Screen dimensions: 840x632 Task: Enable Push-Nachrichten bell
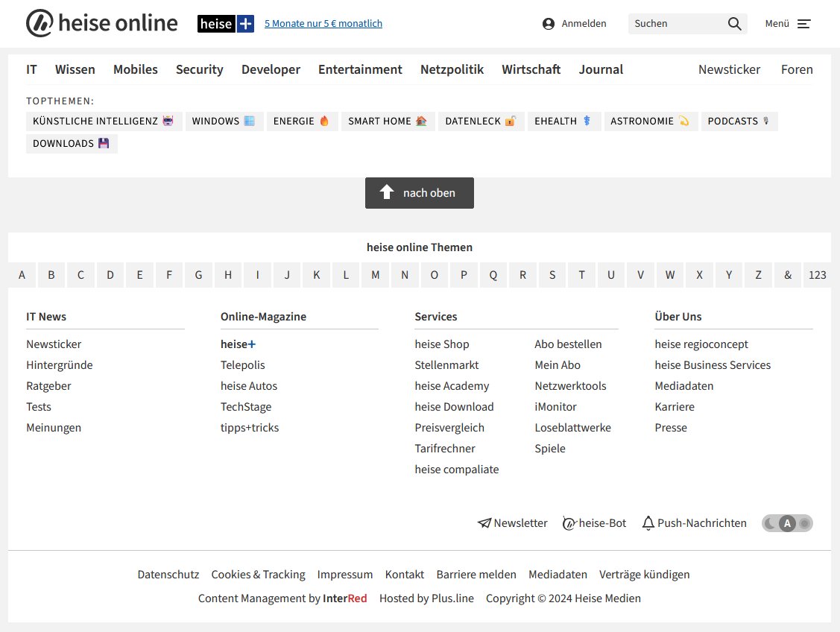(x=695, y=522)
